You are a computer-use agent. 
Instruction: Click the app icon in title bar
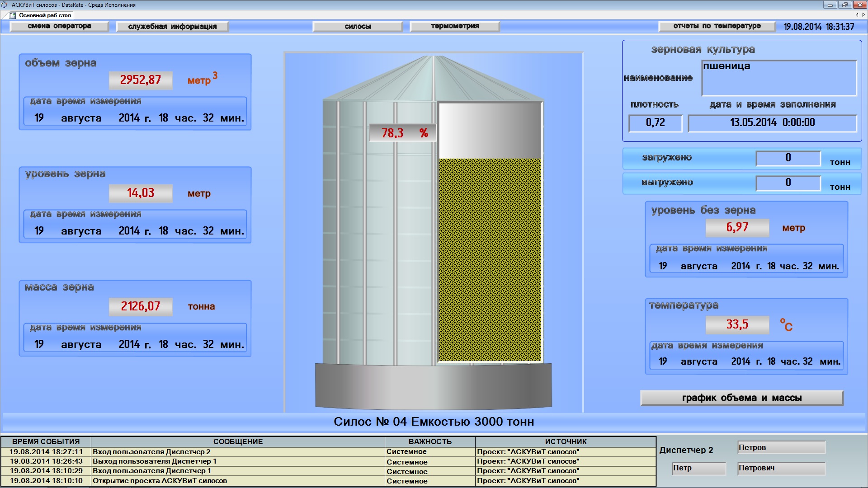5,5
